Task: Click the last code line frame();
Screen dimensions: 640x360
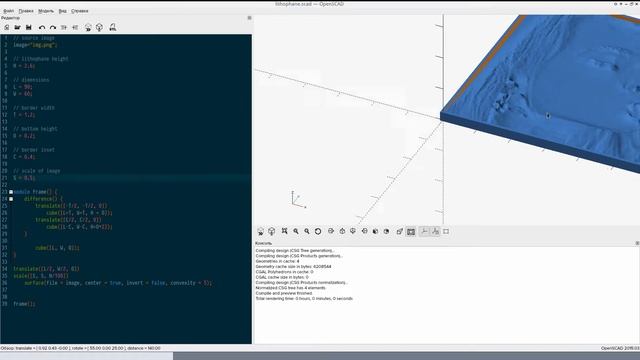Action: tap(24, 304)
